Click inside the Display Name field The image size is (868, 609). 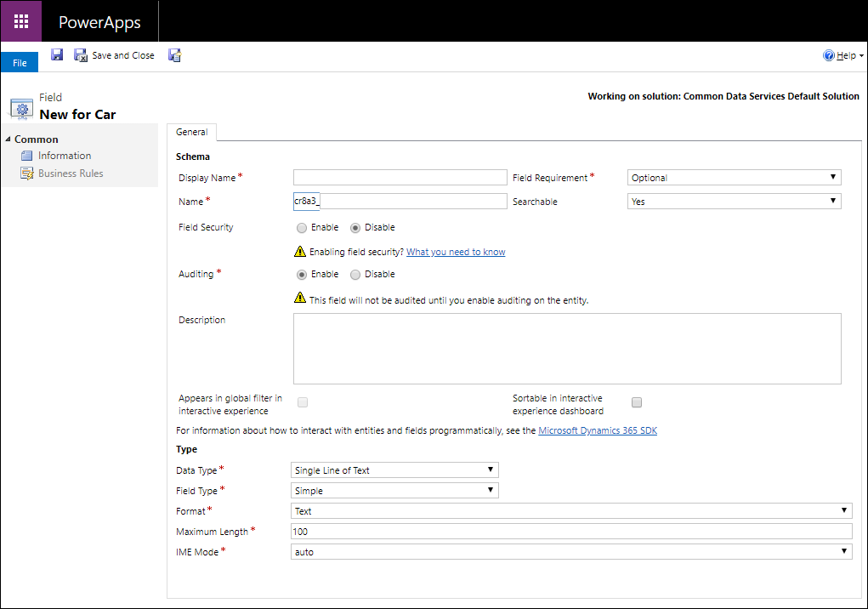pos(400,177)
